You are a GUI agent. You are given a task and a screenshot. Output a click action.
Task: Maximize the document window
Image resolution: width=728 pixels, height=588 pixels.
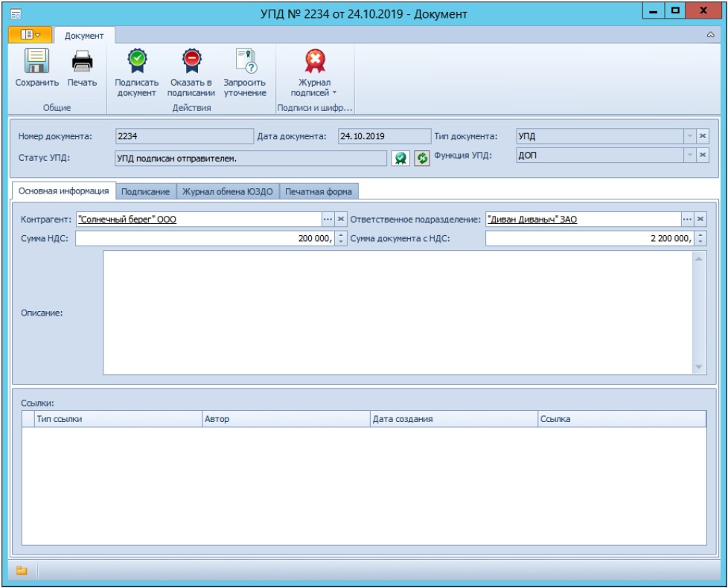click(x=675, y=10)
